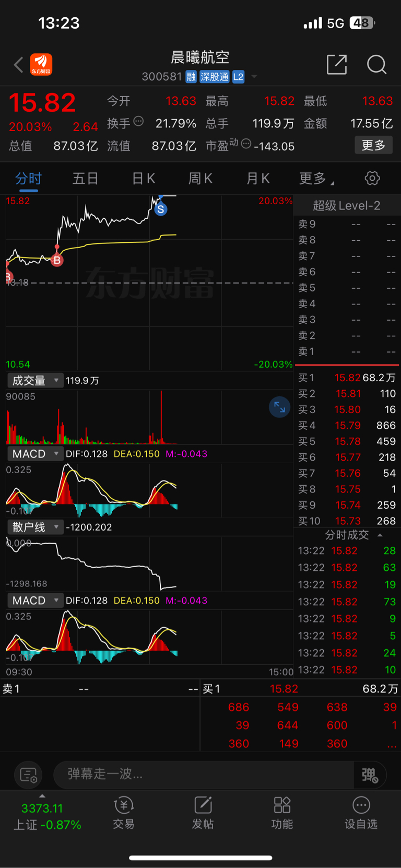Image resolution: width=401 pixels, height=868 pixels.
Task: Open chart settings gear icon
Action: (372, 178)
